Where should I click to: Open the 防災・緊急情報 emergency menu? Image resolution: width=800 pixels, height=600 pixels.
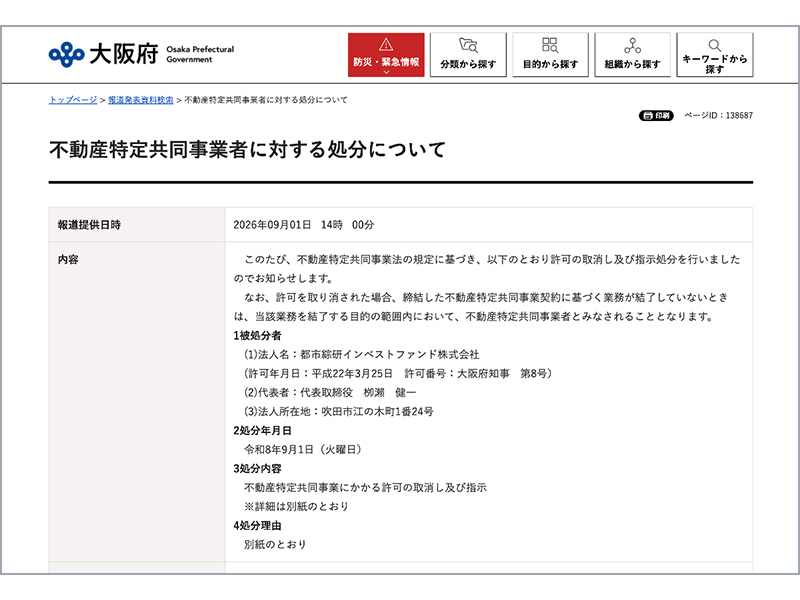386,55
